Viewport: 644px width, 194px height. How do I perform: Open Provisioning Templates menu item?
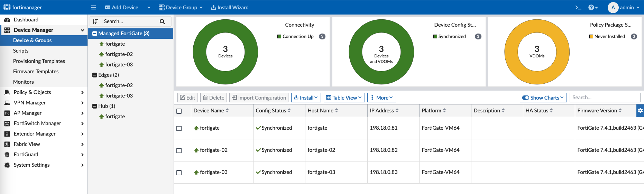coord(39,61)
